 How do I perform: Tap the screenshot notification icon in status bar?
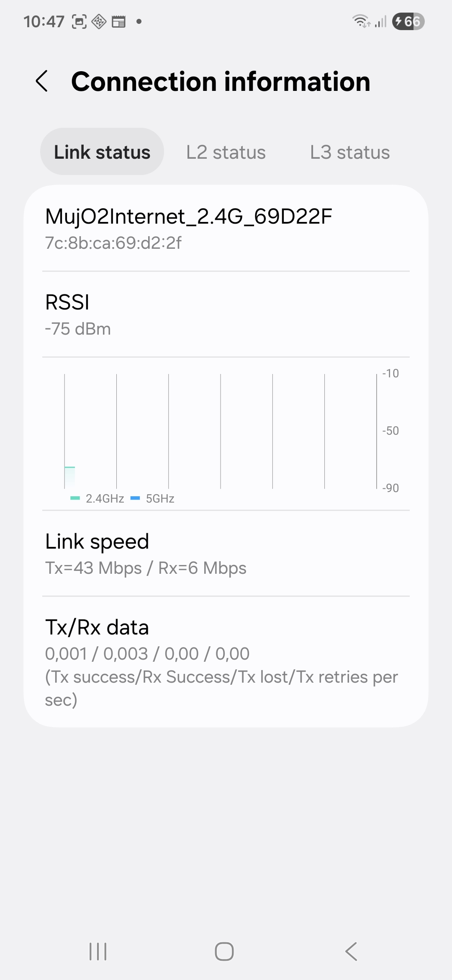80,21
